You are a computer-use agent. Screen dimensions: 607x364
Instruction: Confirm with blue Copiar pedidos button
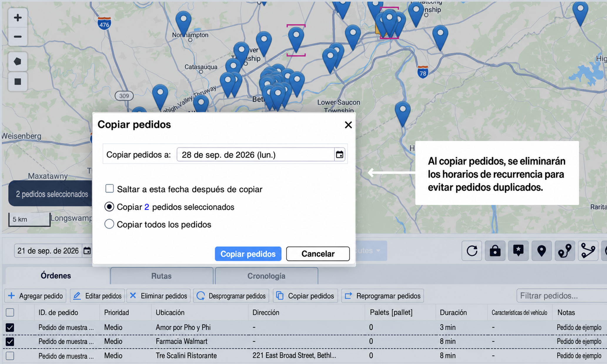coord(248,254)
